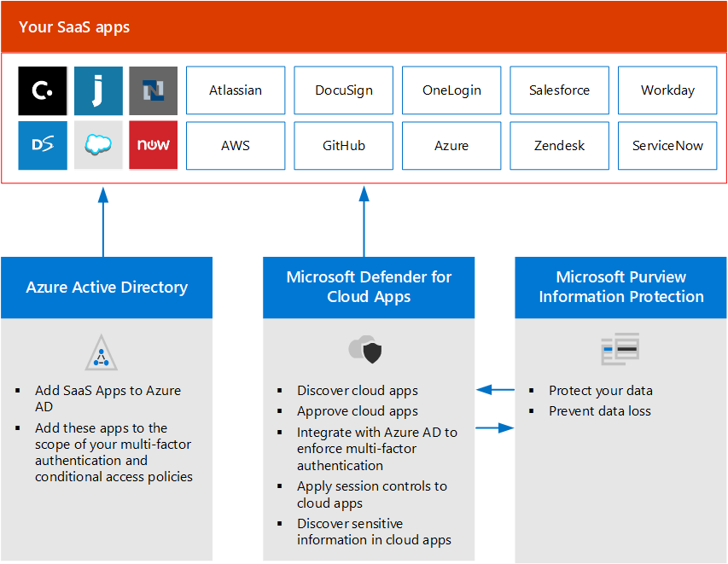Select the GitHub app box
The image size is (728, 564).
pos(344,146)
